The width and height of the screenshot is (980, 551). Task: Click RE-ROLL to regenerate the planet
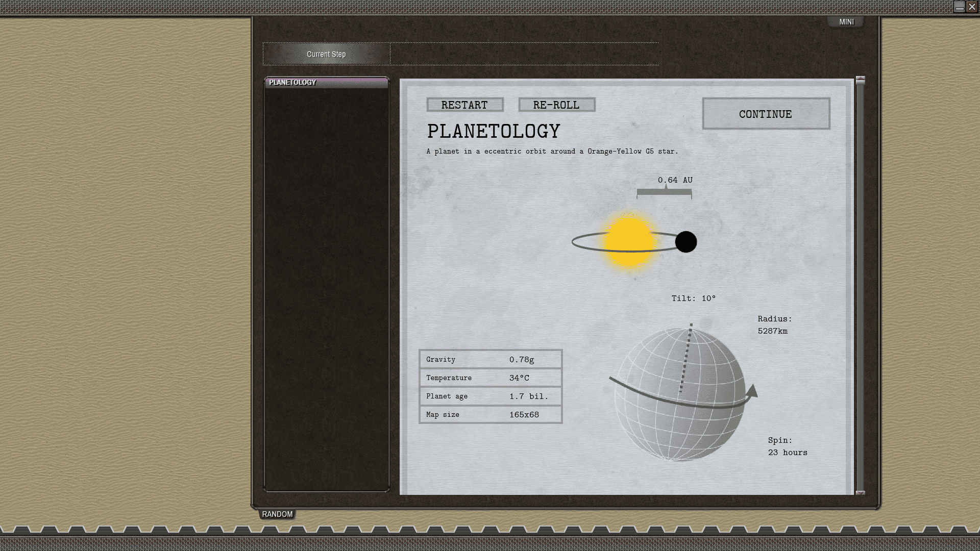[556, 105]
